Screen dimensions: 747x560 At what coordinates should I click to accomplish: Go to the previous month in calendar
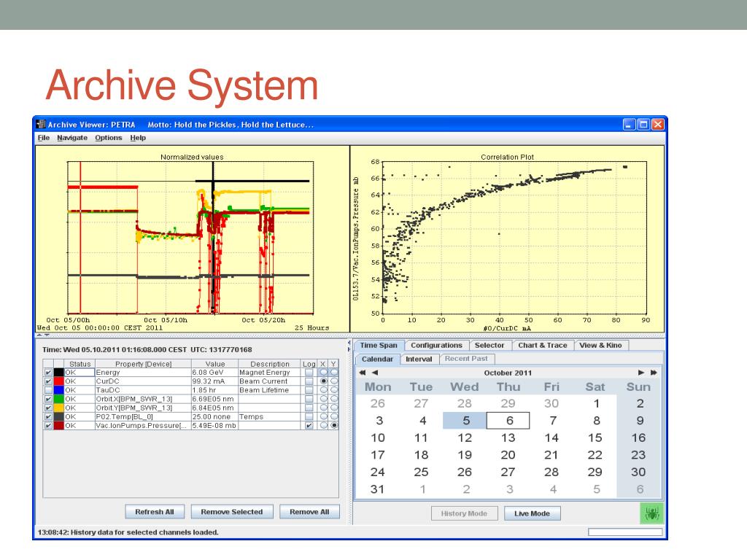click(375, 373)
